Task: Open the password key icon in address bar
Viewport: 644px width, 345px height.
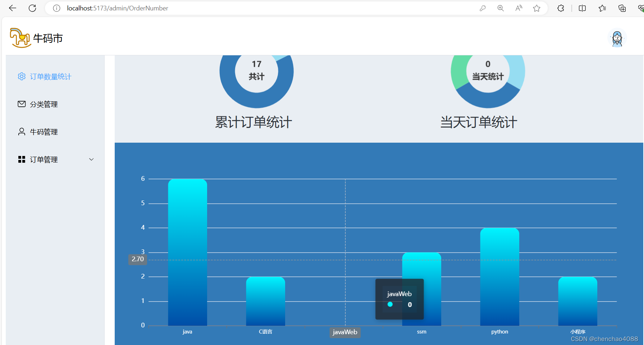Action: tap(483, 8)
